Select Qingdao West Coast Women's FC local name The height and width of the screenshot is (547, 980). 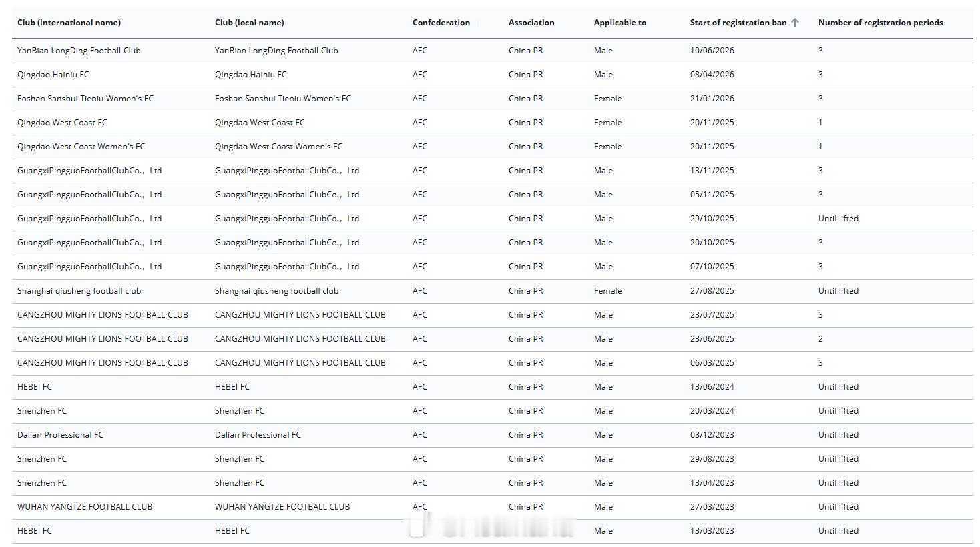tap(278, 147)
